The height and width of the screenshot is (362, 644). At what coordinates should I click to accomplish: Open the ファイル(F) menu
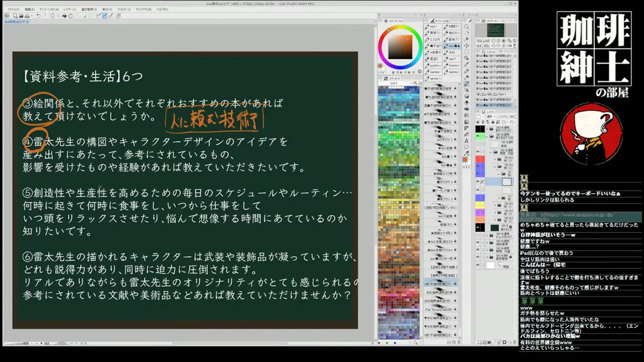point(13,9)
